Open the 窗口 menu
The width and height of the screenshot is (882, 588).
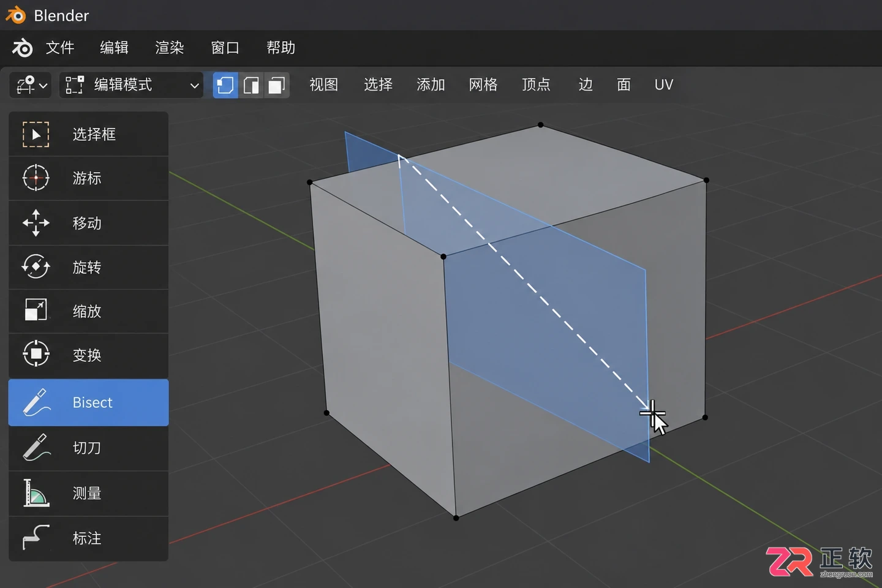(225, 48)
